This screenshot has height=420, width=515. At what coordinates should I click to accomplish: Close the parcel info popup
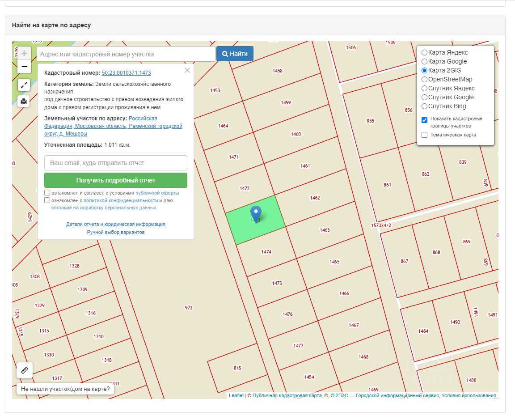tap(187, 70)
